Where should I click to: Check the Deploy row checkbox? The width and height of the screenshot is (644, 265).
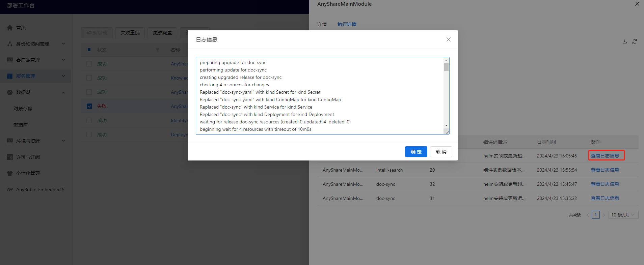point(89,135)
